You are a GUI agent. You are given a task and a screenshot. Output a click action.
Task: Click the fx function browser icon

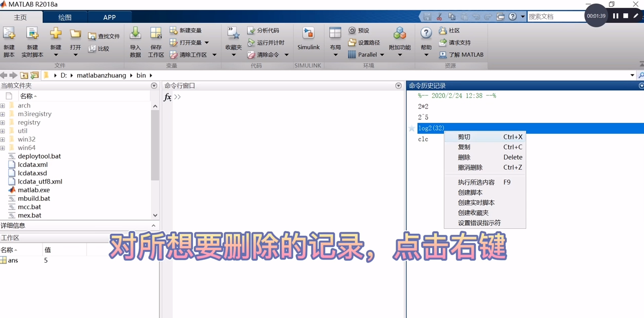coord(168,97)
